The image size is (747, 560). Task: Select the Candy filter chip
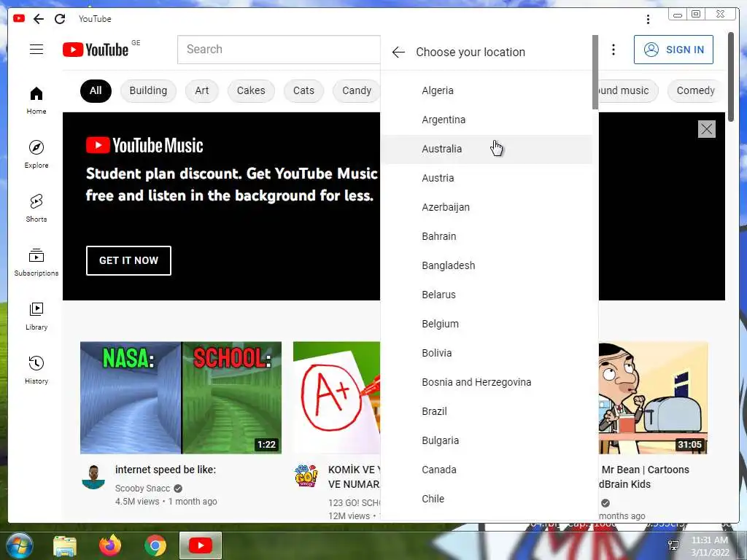point(356,90)
